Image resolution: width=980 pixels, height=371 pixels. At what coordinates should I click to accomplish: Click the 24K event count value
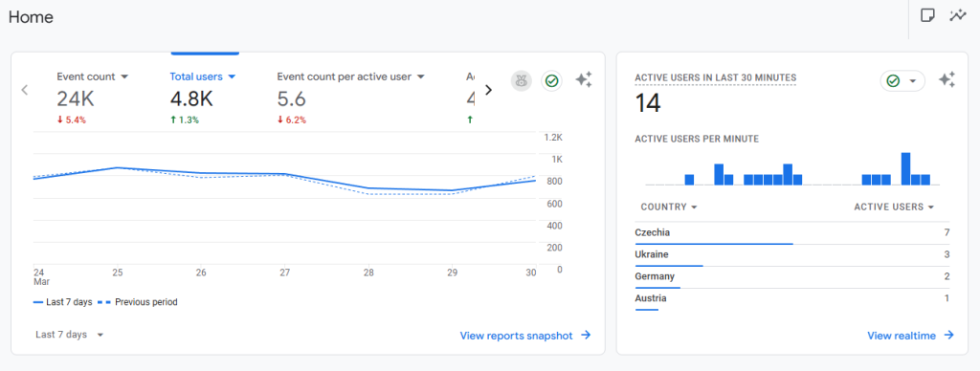tap(75, 98)
